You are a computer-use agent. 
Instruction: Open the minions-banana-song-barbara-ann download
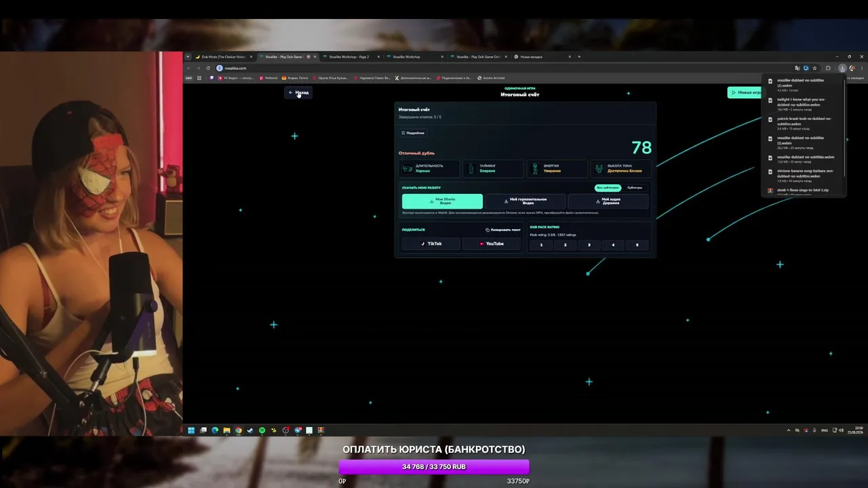point(803,175)
